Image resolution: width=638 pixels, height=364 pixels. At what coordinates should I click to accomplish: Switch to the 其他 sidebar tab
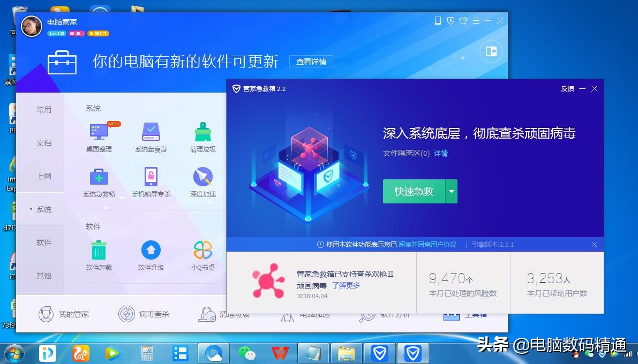pos(44,276)
